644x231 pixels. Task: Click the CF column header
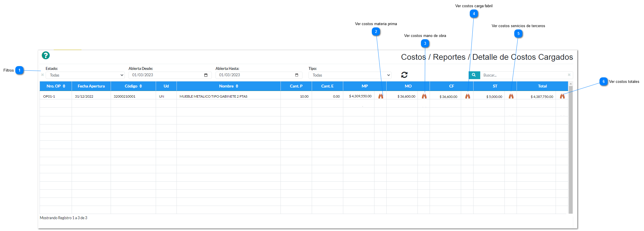click(x=452, y=86)
